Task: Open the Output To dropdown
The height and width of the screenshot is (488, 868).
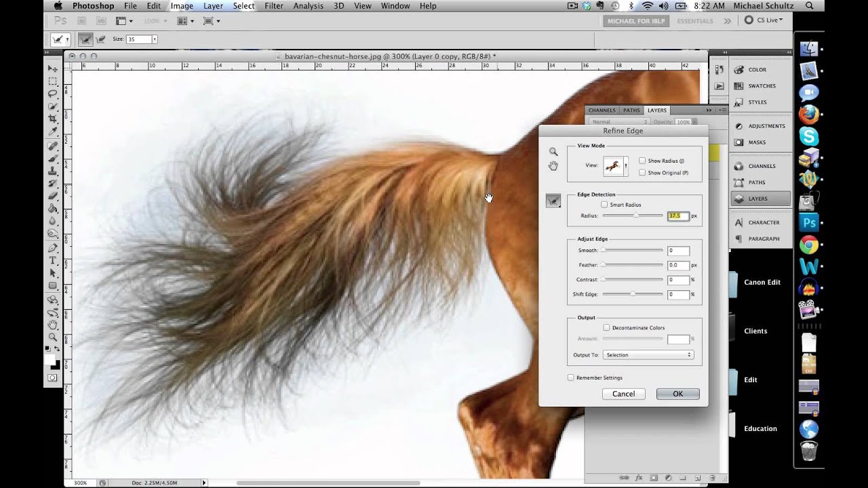Action: click(x=648, y=355)
